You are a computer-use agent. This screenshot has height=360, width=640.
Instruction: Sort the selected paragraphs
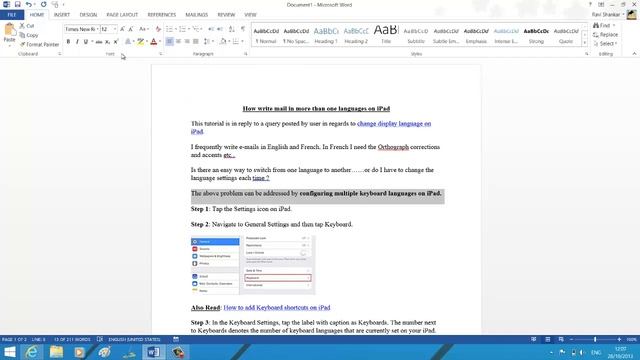(231, 29)
